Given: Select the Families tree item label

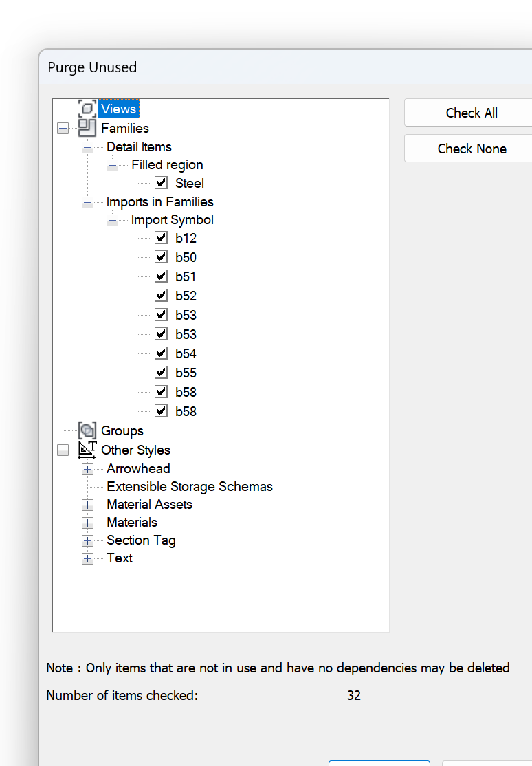Looking at the screenshot, I should tap(125, 128).
